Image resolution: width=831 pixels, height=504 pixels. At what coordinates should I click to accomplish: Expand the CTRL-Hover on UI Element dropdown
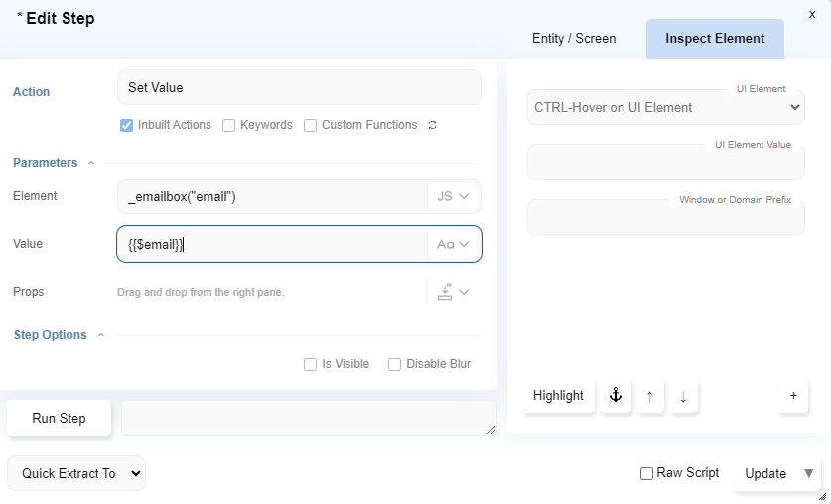tap(665, 107)
